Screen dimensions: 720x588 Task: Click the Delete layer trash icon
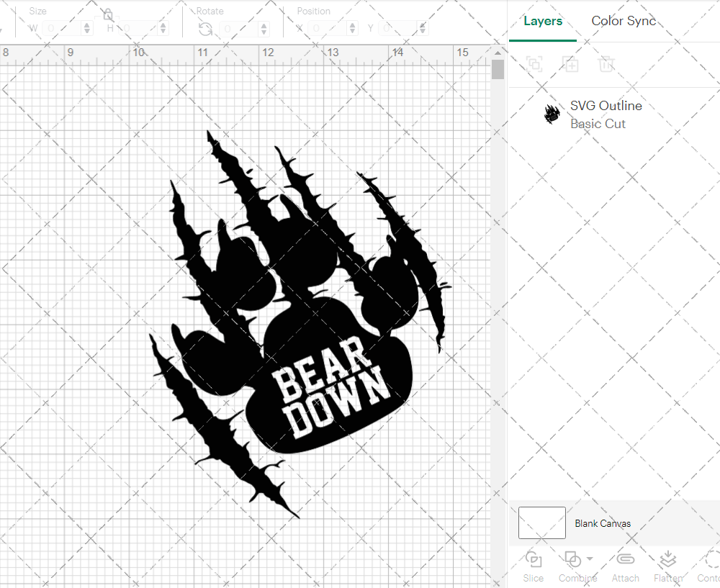click(x=606, y=64)
